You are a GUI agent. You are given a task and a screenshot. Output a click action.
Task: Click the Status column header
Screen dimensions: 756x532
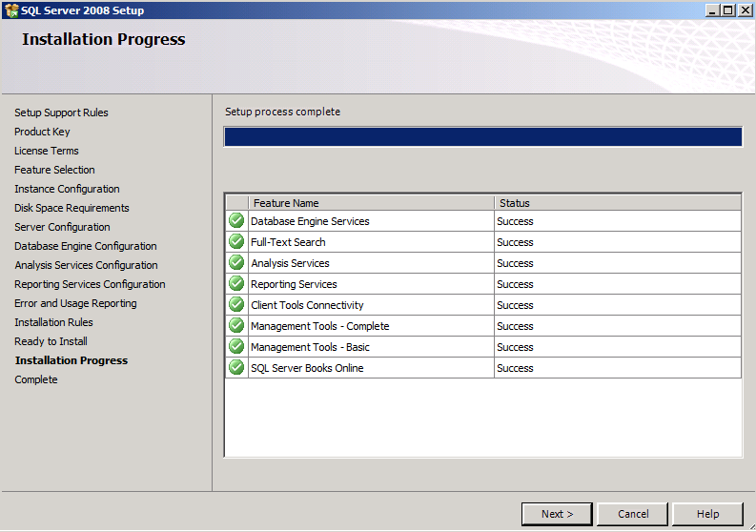click(x=618, y=203)
